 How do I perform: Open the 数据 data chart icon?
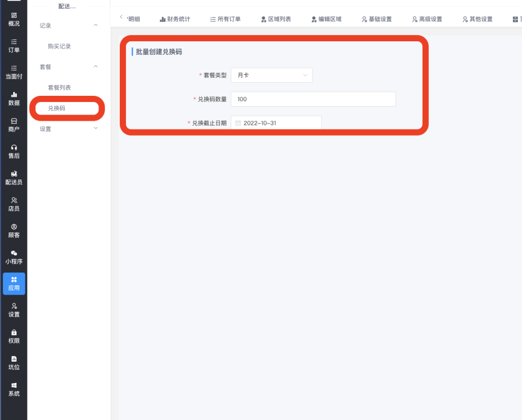click(14, 99)
